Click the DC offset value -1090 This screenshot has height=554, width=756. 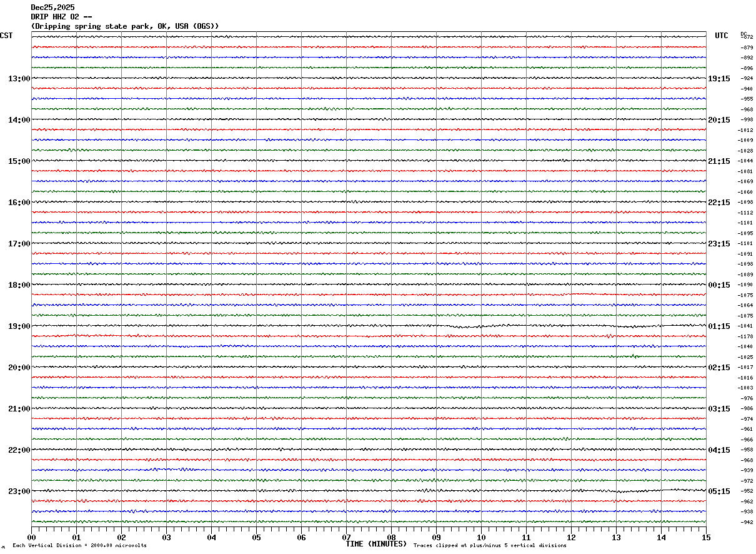pyautogui.click(x=745, y=285)
